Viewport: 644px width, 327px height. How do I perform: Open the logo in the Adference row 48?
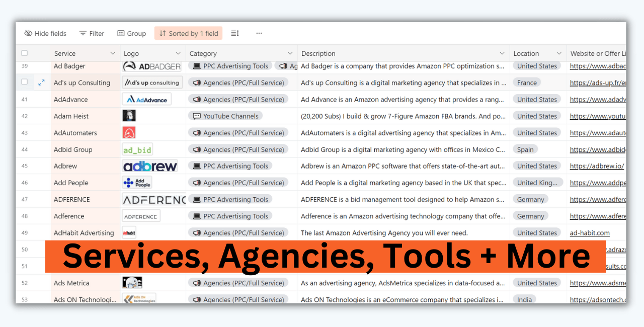point(141,216)
